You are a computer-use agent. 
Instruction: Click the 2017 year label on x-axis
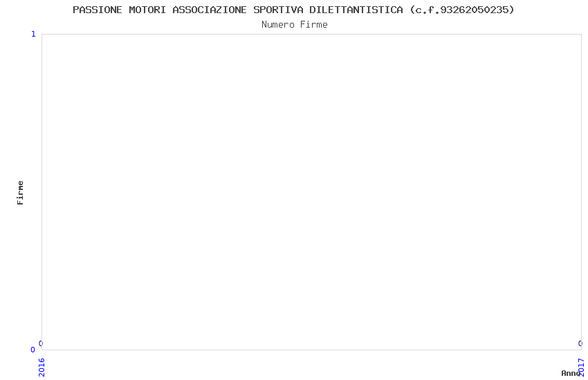[x=581, y=368]
